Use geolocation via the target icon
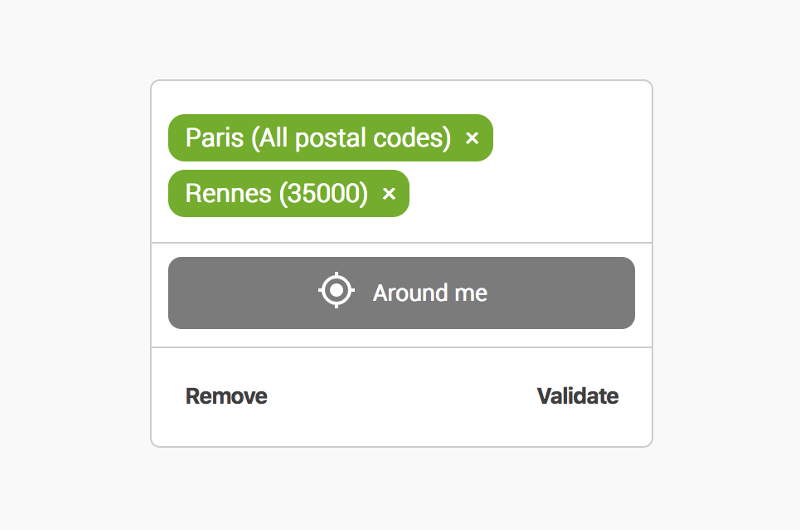 point(337,291)
